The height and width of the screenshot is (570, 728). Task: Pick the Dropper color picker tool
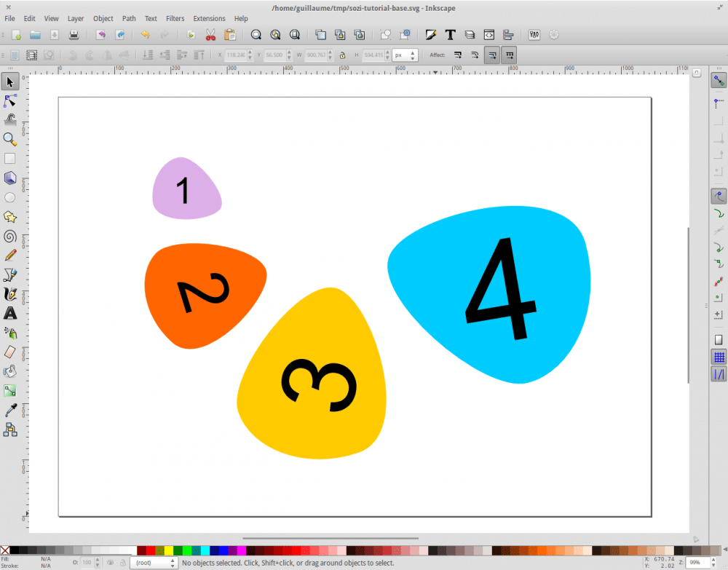click(10, 411)
